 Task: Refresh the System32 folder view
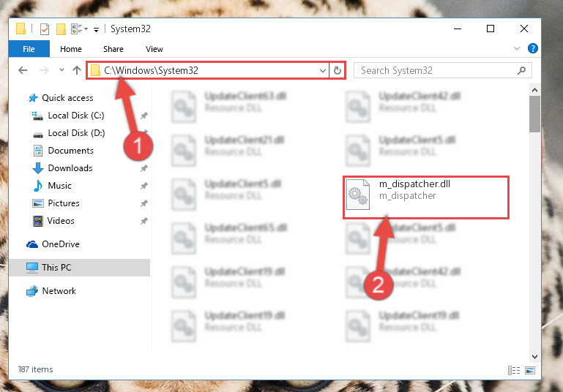click(x=338, y=70)
